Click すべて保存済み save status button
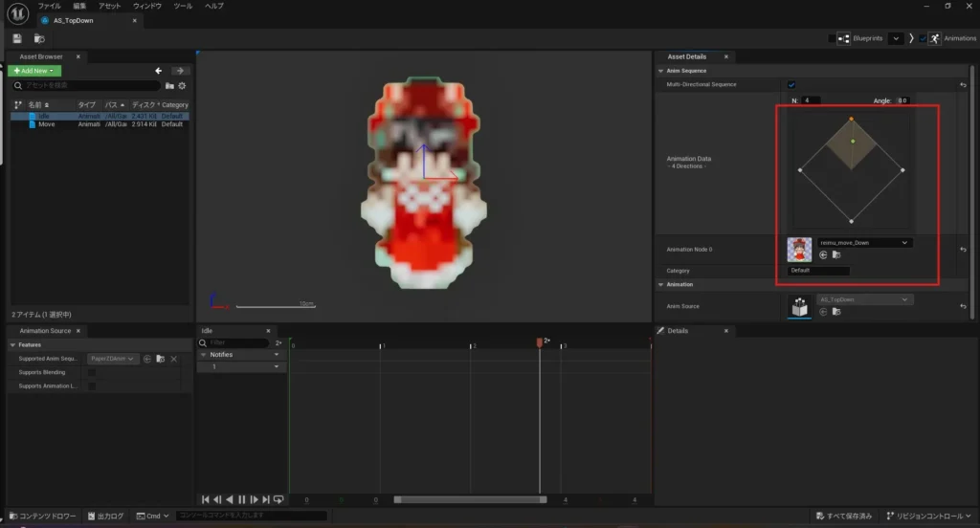This screenshot has width=980, height=528. pos(844,517)
